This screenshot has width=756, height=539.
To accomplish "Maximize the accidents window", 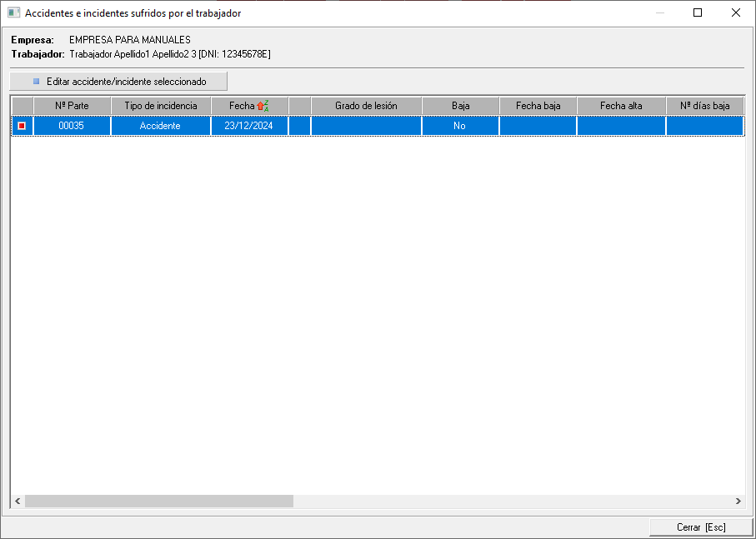I will (698, 13).
